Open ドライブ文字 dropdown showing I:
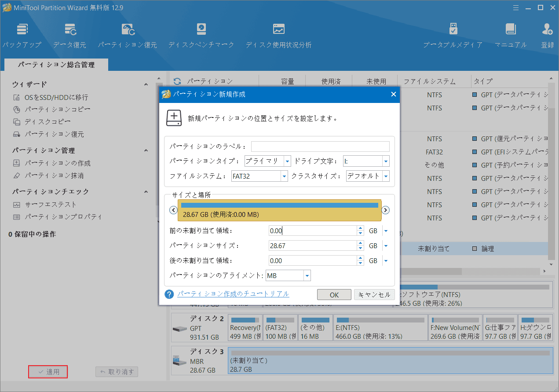This screenshot has height=392, width=559. [x=366, y=161]
